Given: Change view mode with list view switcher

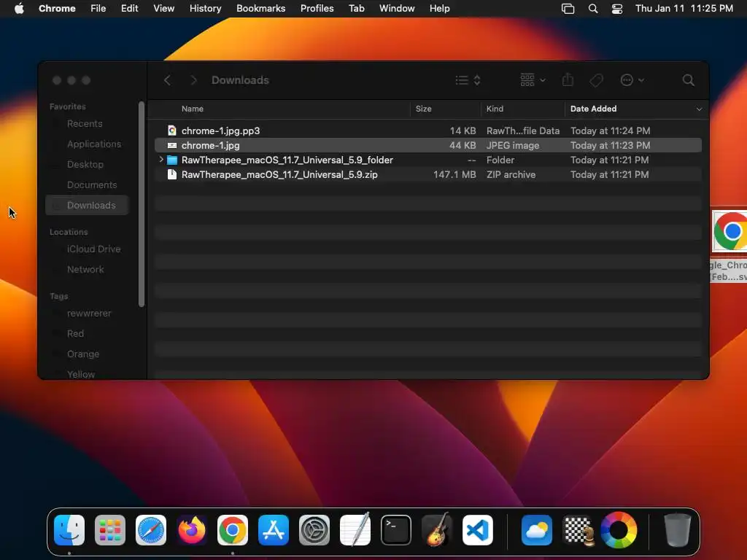Looking at the screenshot, I should 468,80.
